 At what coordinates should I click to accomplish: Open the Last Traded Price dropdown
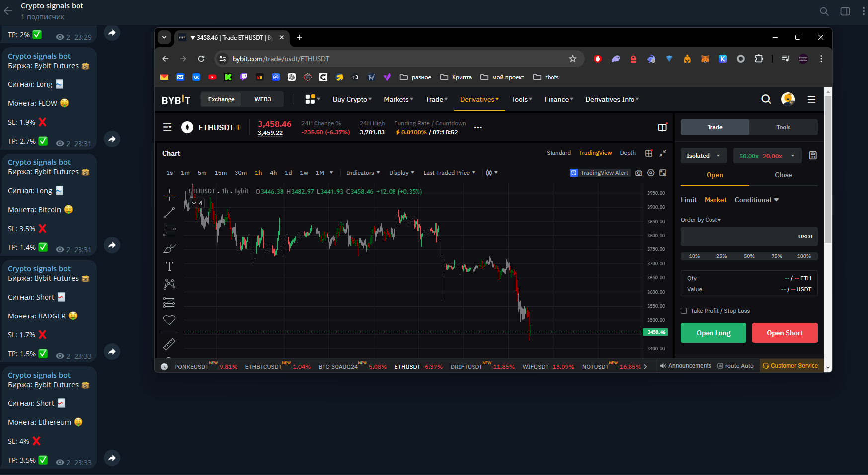(449, 173)
